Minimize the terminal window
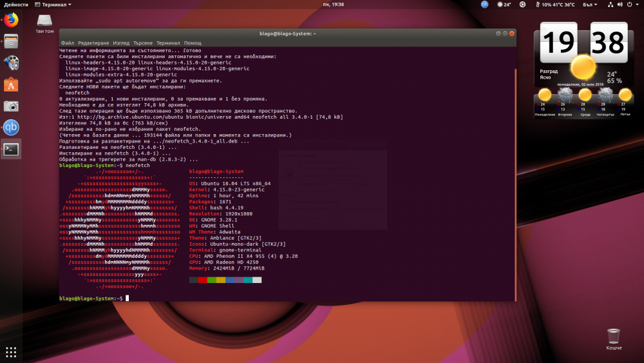This screenshot has width=644, height=363. pos(498,34)
